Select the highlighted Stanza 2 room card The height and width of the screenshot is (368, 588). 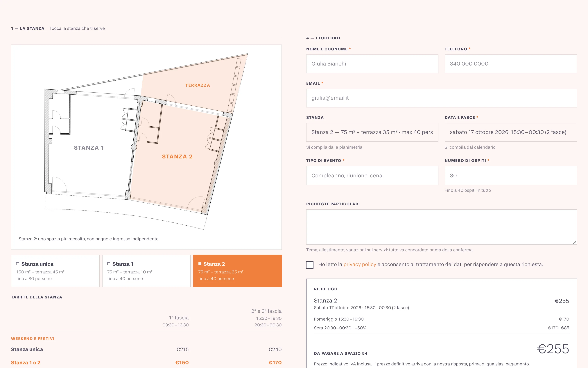237,271
